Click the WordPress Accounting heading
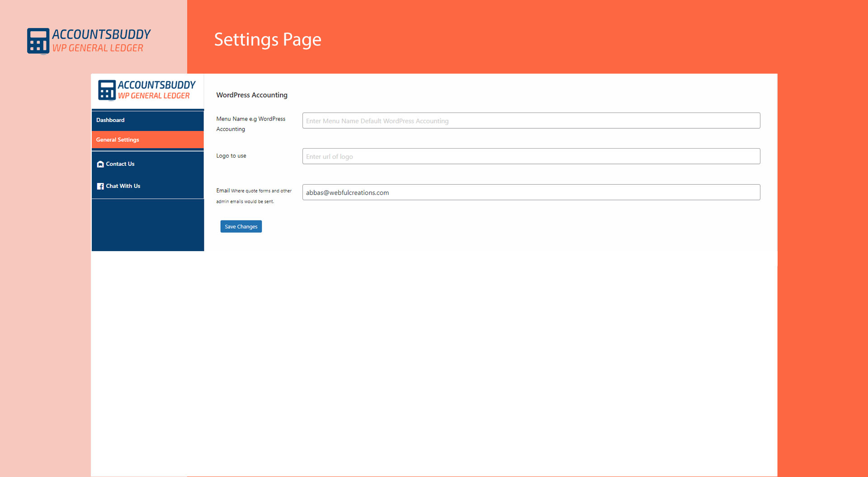The image size is (868, 477). click(252, 95)
